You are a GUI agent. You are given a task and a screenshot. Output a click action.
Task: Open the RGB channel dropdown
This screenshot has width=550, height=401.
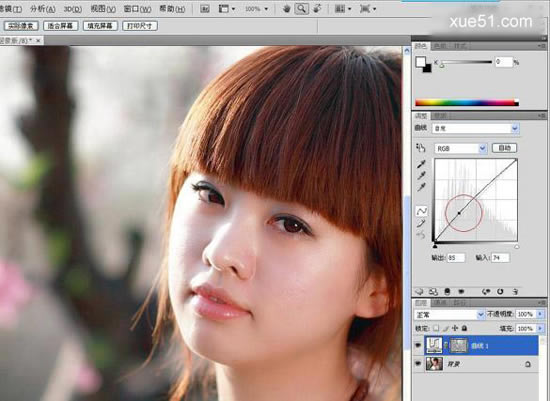461,149
